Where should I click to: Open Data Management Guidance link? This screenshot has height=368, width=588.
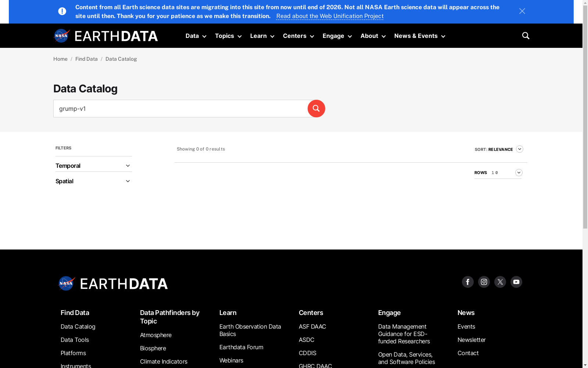click(x=404, y=334)
